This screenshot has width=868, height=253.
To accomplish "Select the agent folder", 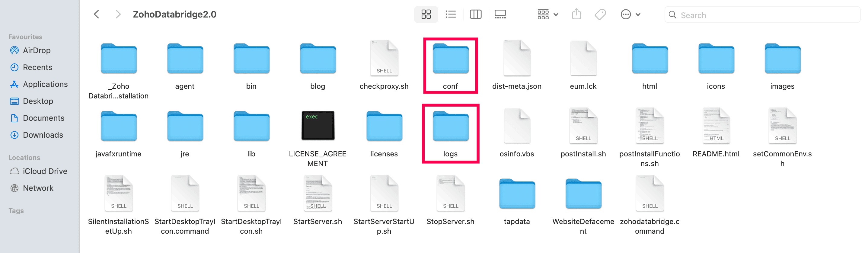I will (185, 59).
